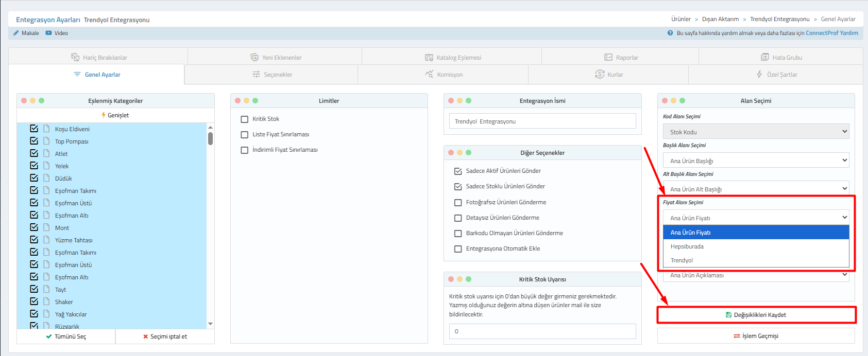Open the Katalog Eşlemesi tab

point(453,58)
